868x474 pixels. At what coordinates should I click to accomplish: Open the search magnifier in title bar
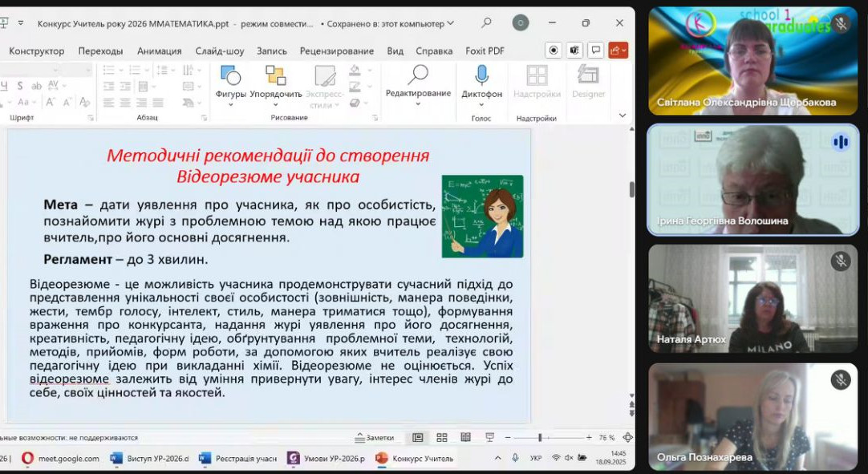(486, 22)
